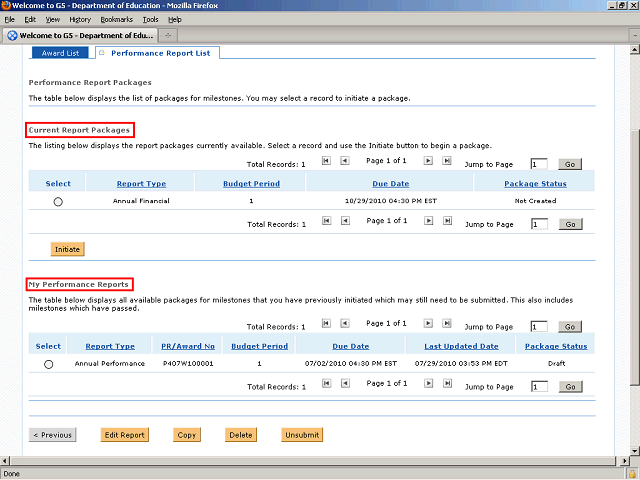Switch to the Award List tab
This screenshot has width=640, height=480.
click(60, 53)
